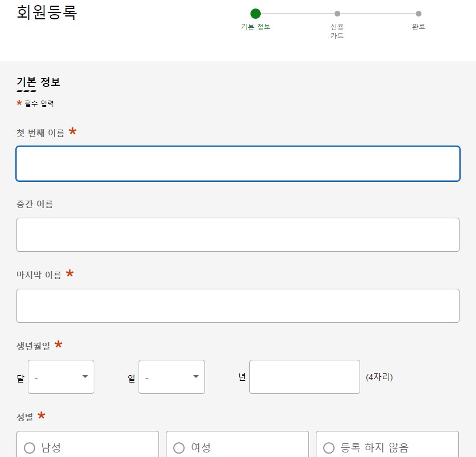Open the 일 (day) dropdown
The height and width of the screenshot is (457, 476).
click(172, 377)
